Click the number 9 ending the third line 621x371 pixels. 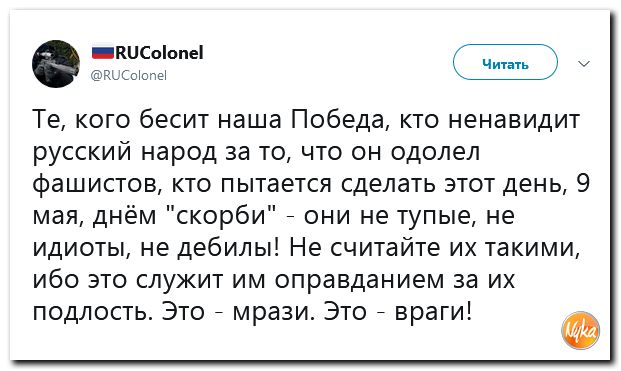(x=583, y=183)
